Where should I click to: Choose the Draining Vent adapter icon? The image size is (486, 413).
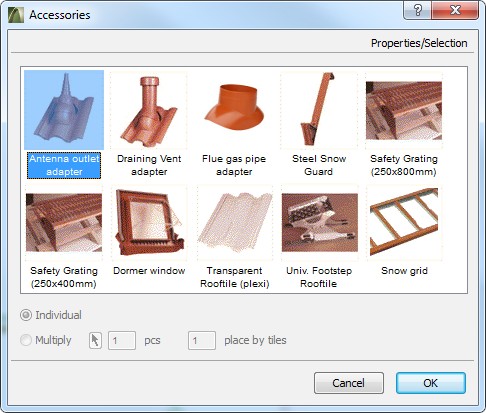[x=149, y=111]
